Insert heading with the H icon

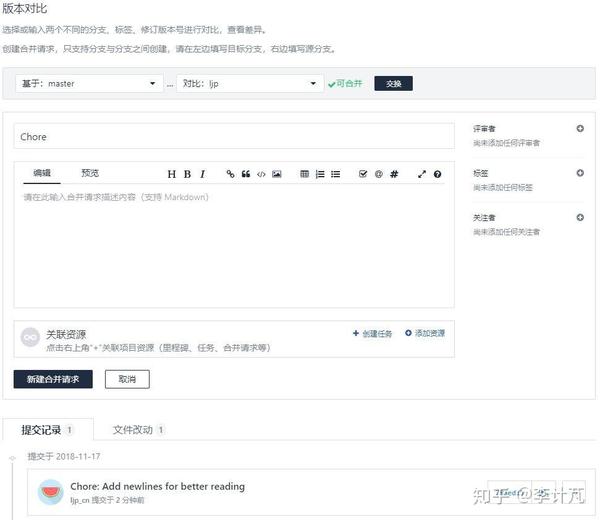(x=171, y=174)
